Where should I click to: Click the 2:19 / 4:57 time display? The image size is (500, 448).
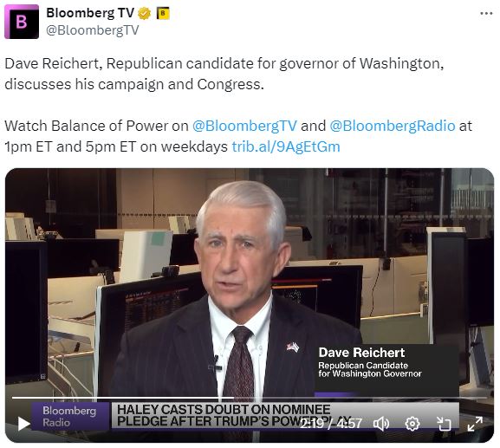(x=331, y=424)
